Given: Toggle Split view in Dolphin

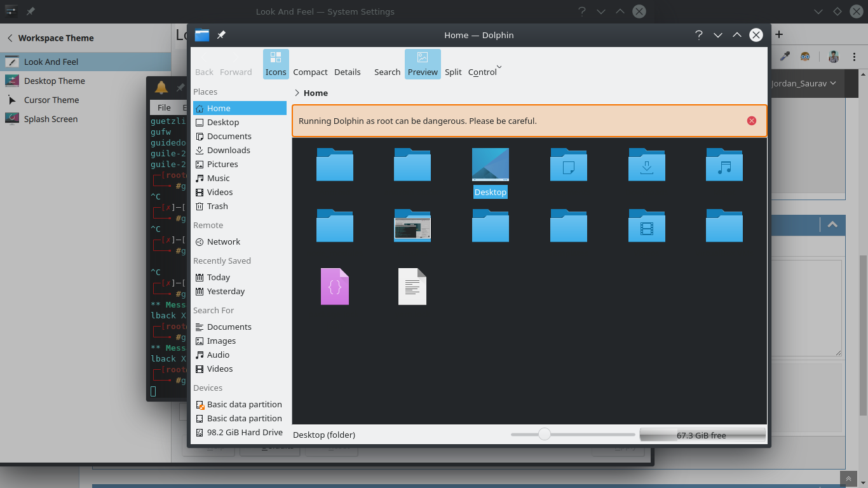Looking at the screenshot, I should click(x=453, y=72).
